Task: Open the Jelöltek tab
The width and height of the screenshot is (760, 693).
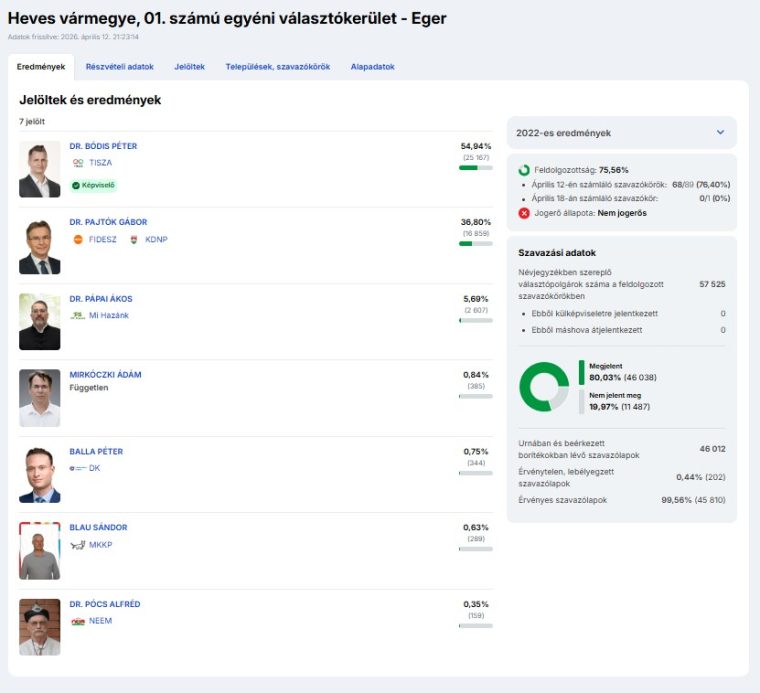Action: (x=189, y=67)
